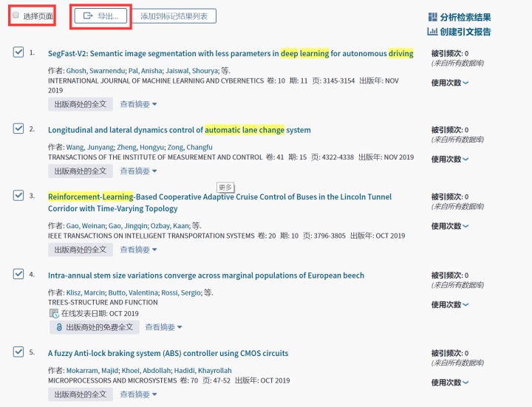Click journal name MICROPROCESSORS AND MICROSYSTEMS
The image size is (532, 407).
point(112,380)
